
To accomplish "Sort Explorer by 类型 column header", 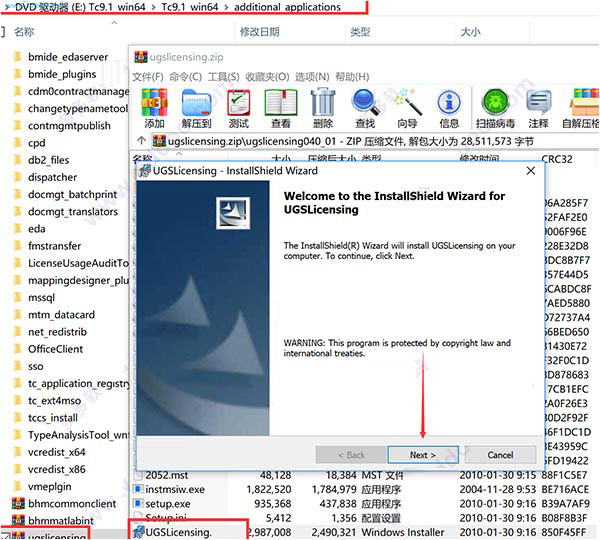I will pyautogui.click(x=360, y=32).
